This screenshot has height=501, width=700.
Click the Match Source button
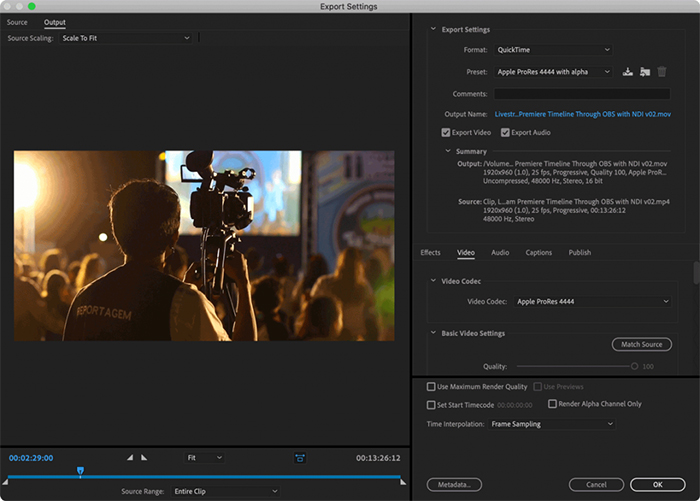pyautogui.click(x=641, y=345)
